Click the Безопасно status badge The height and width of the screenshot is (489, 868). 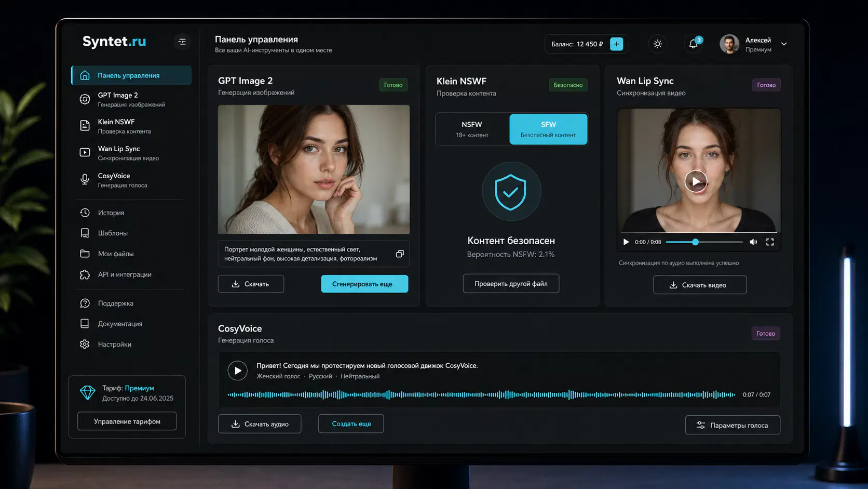pyautogui.click(x=568, y=85)
